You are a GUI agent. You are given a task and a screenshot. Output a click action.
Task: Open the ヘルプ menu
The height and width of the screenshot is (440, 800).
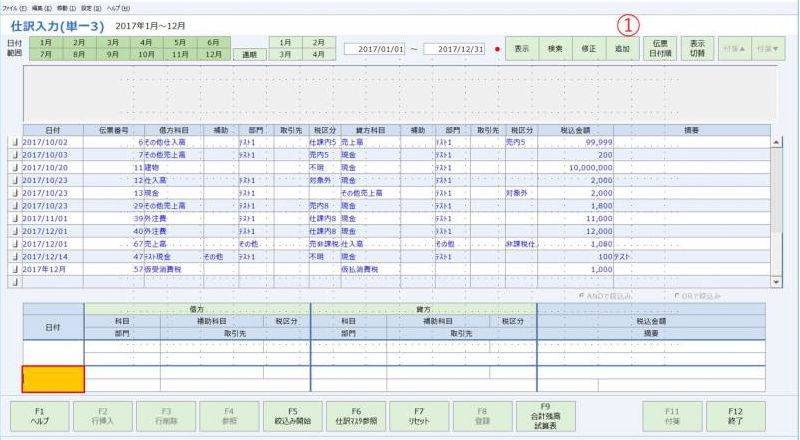coord(118,8)
